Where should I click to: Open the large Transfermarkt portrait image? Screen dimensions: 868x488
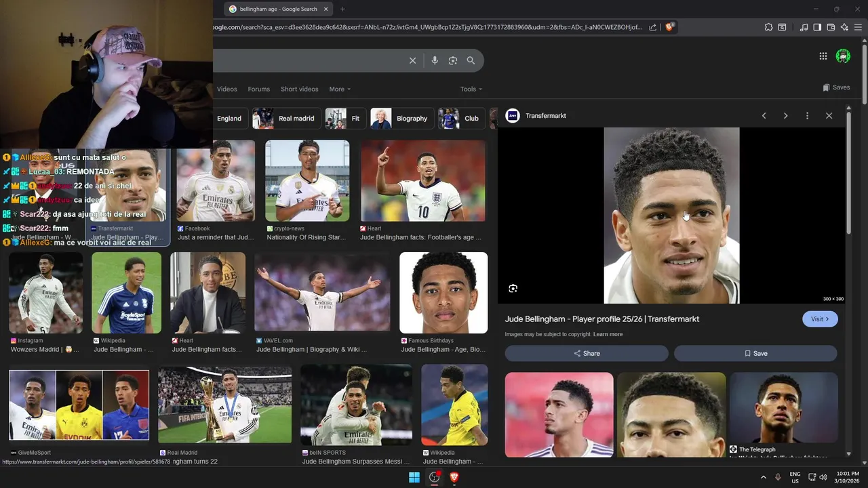[671, 216]
